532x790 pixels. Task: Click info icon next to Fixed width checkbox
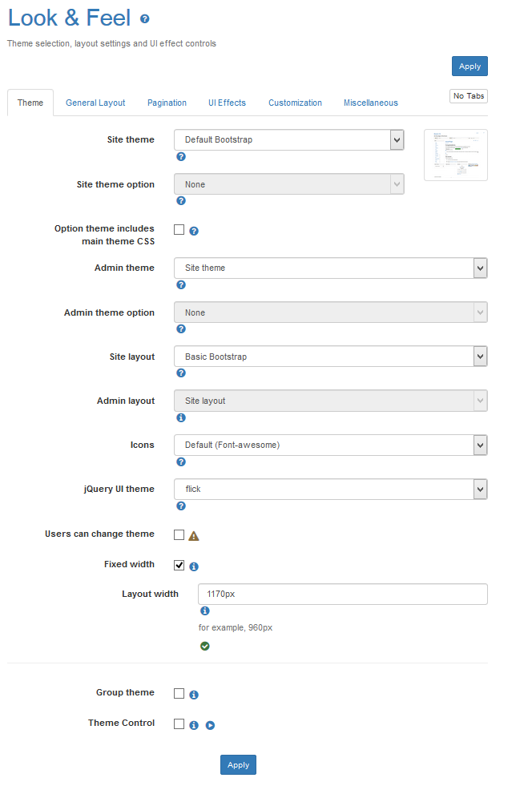[x=194, y=566]
